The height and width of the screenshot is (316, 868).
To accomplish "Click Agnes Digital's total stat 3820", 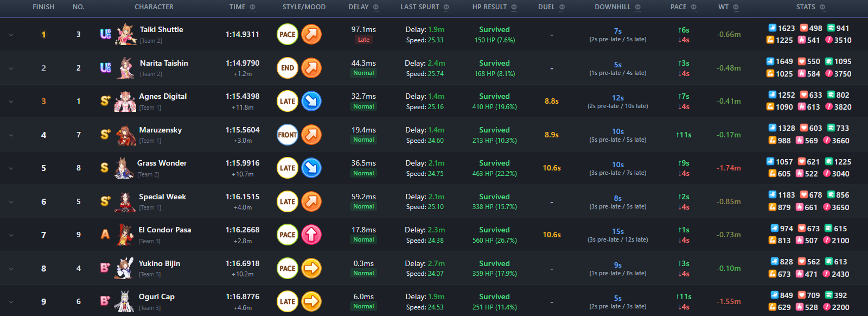I will [x=843, y=107].
